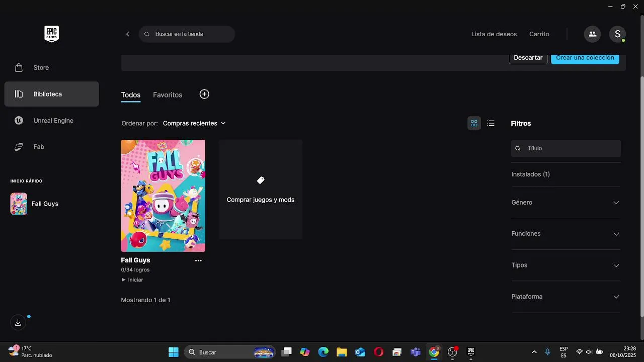Expand the Funciones filter
This screenshot has width=644, height=362.
point(566,234)
